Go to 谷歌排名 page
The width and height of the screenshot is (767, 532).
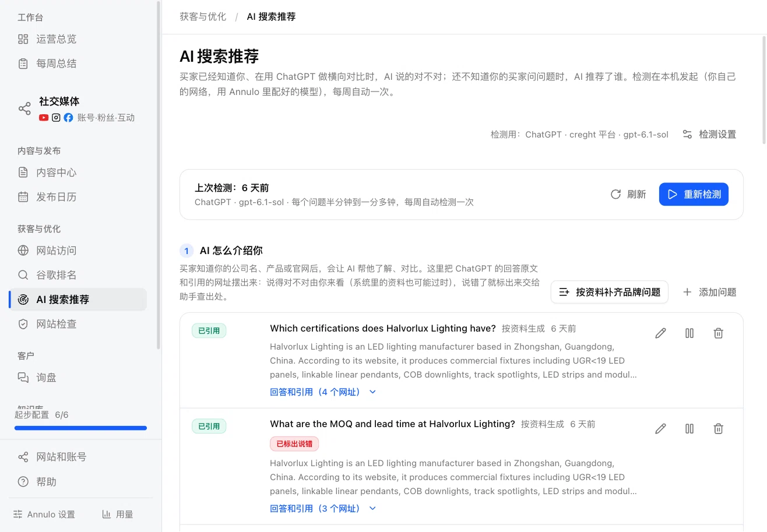tap(78, 275)
